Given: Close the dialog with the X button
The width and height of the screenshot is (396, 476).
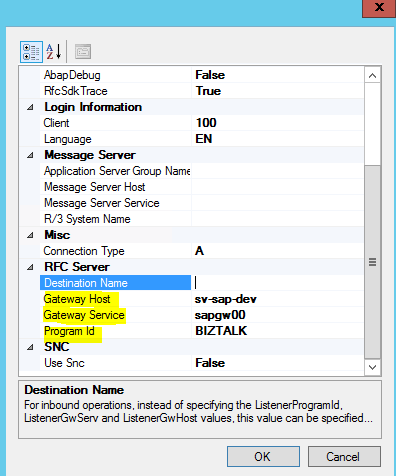Looking at the screenshot, I should click(x=379, y=8).
